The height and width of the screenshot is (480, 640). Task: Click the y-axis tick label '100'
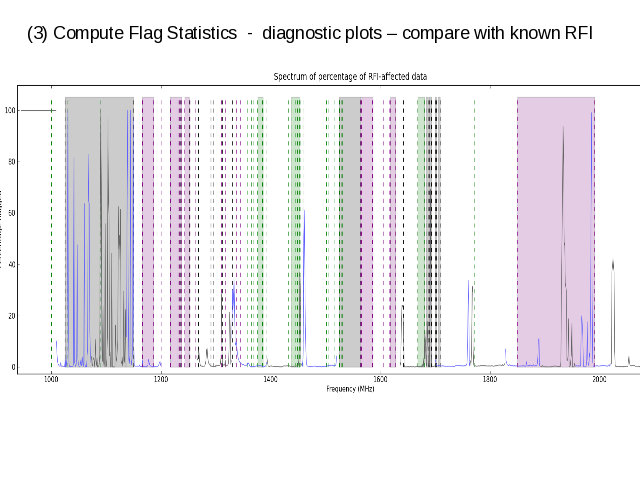[10, 110]
